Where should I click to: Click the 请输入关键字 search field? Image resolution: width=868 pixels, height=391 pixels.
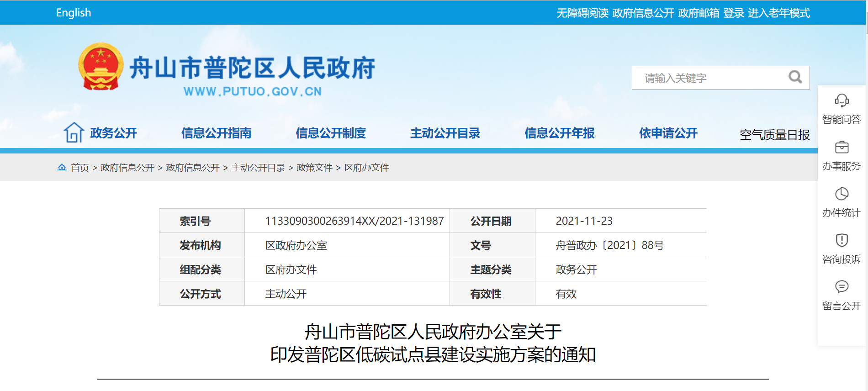[708, 78]
